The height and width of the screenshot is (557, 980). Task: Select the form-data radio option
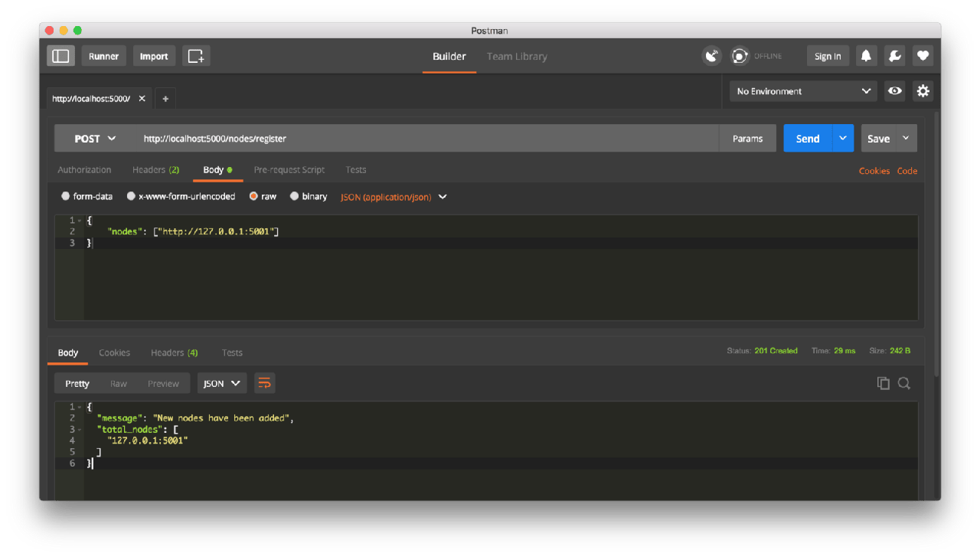click(66, 197)
